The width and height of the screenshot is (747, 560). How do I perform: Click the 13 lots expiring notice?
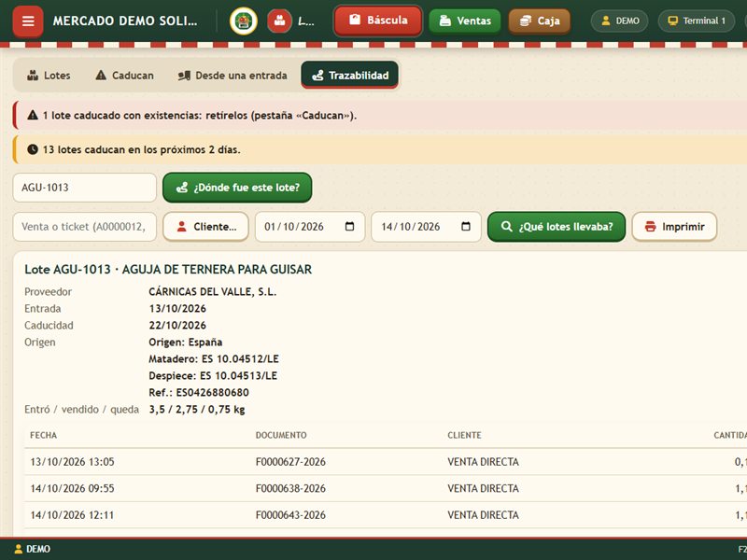(x=380, y=149)
